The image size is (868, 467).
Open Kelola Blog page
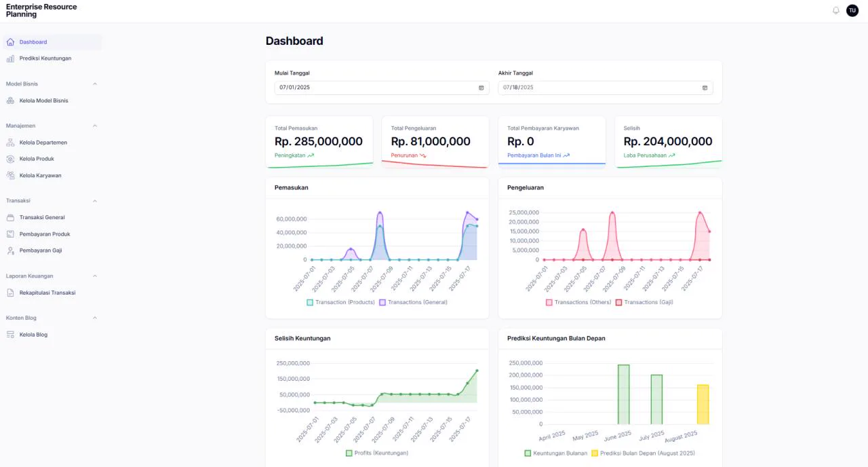pos(52,335)
